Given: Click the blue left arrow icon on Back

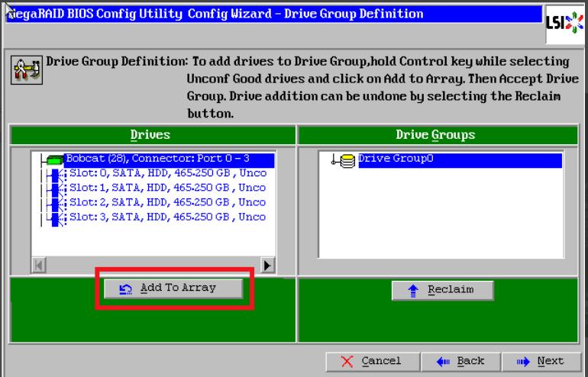Looking at the screenshot, I should pos(443,362).
